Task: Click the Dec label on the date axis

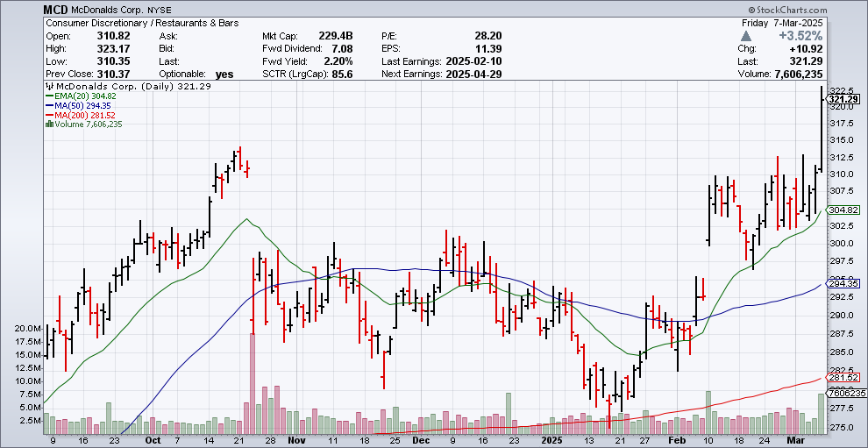Action: point(422,441)
